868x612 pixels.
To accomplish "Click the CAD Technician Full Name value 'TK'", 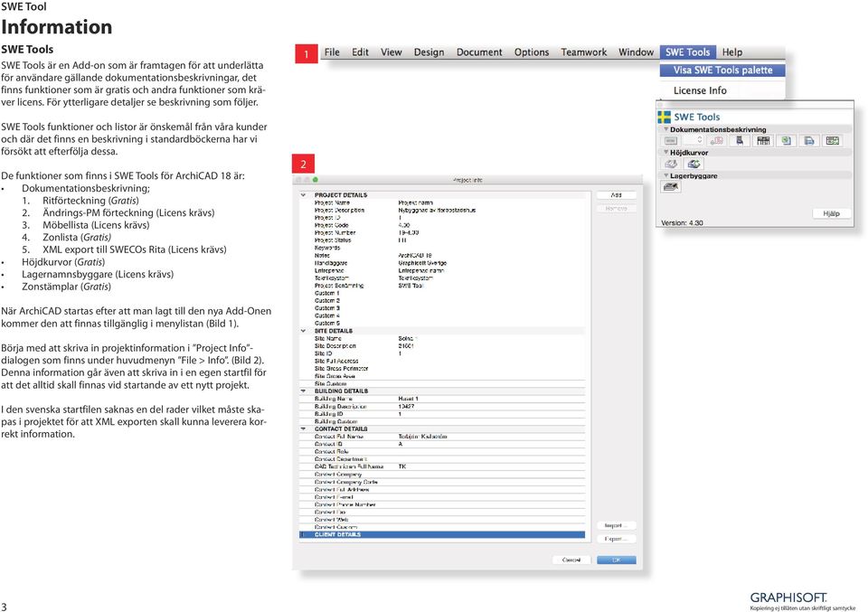I will (402, 466).
